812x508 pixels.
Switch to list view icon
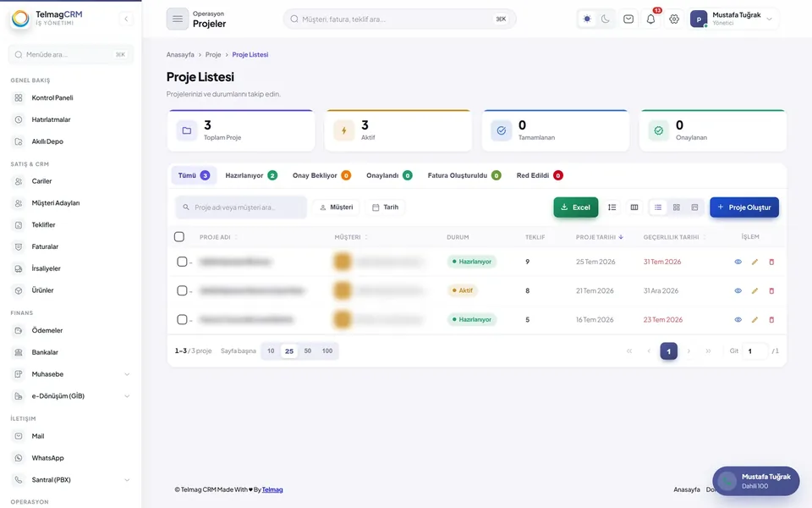pyautogui.click(x=658, y=207)
